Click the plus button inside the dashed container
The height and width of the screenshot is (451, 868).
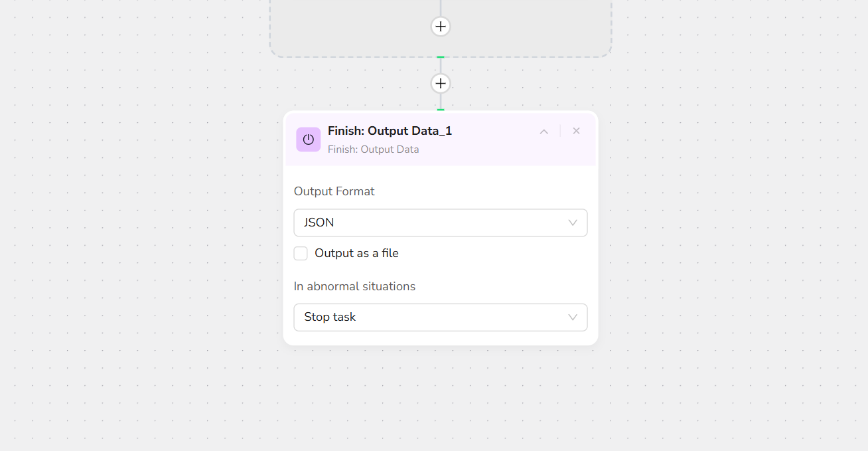tap(441, 27)
